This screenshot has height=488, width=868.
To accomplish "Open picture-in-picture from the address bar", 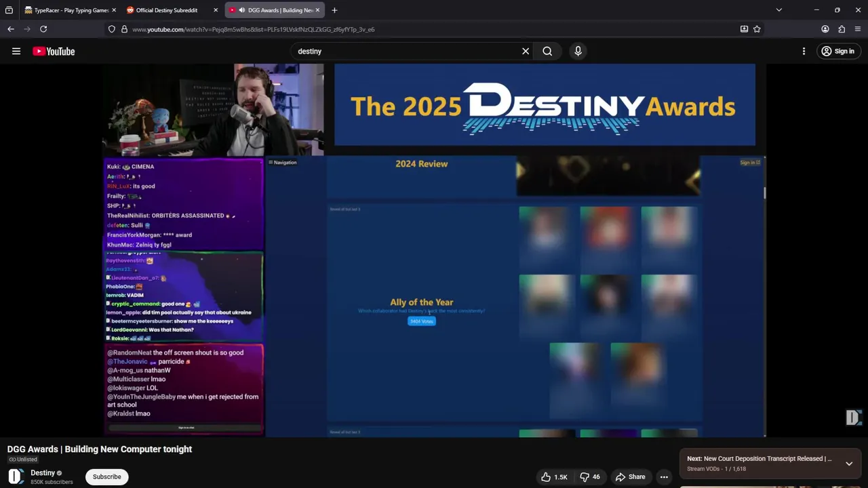I will coord(744,29).
